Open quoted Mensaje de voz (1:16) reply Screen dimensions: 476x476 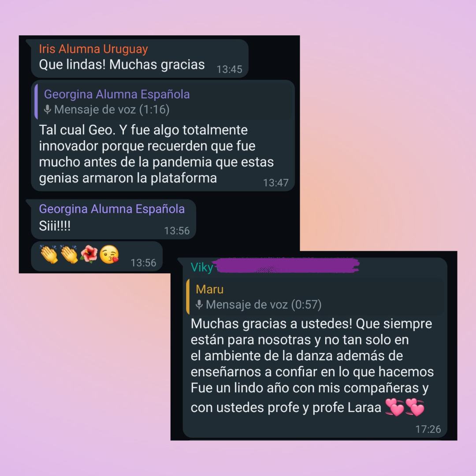[164, 102]
